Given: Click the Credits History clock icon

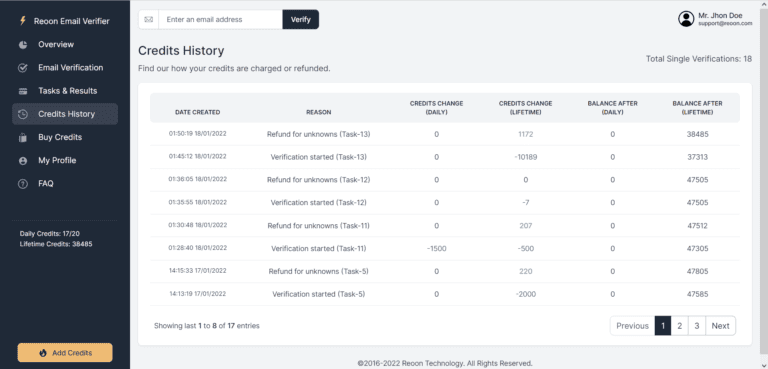Looking at the screenshot, I should tap(23, 114).
